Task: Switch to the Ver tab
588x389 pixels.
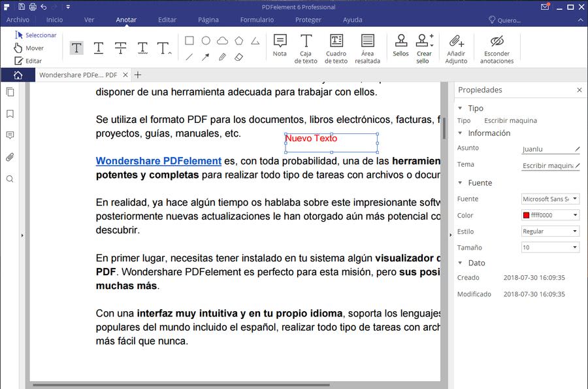Action: coord(89,20)
